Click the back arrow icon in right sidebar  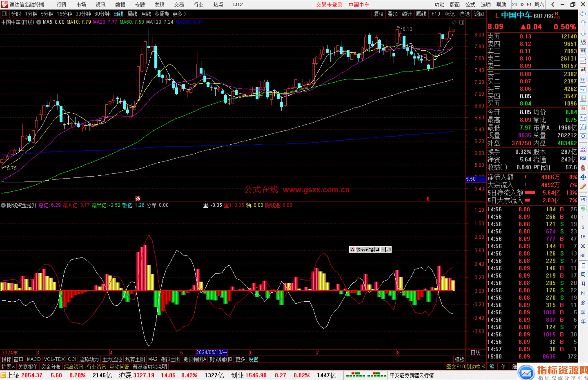tap(583, 14)
